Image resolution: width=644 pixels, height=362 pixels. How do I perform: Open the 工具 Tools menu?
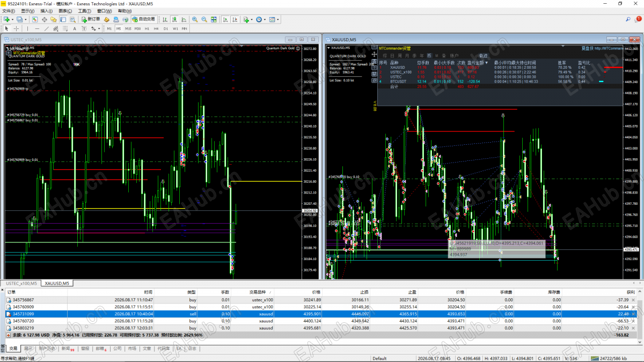[x=84, y=11]
